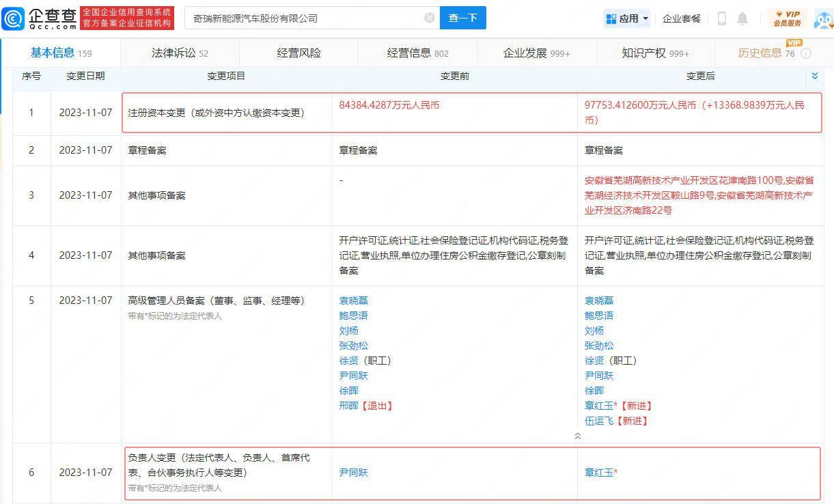
Task: Click the Qcc.com logo icon
Action: coord(14,18)
